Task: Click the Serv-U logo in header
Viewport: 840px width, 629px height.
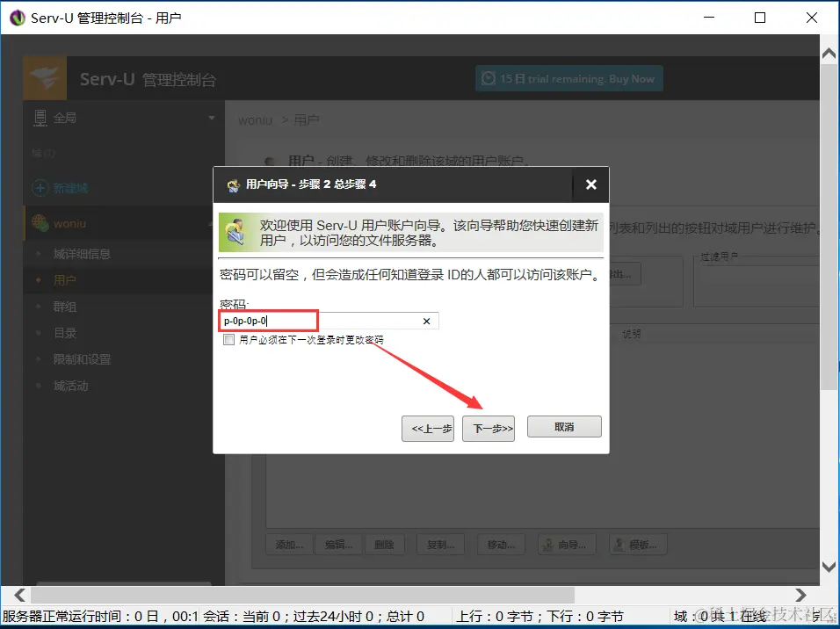Action: [x=45, y=78]
